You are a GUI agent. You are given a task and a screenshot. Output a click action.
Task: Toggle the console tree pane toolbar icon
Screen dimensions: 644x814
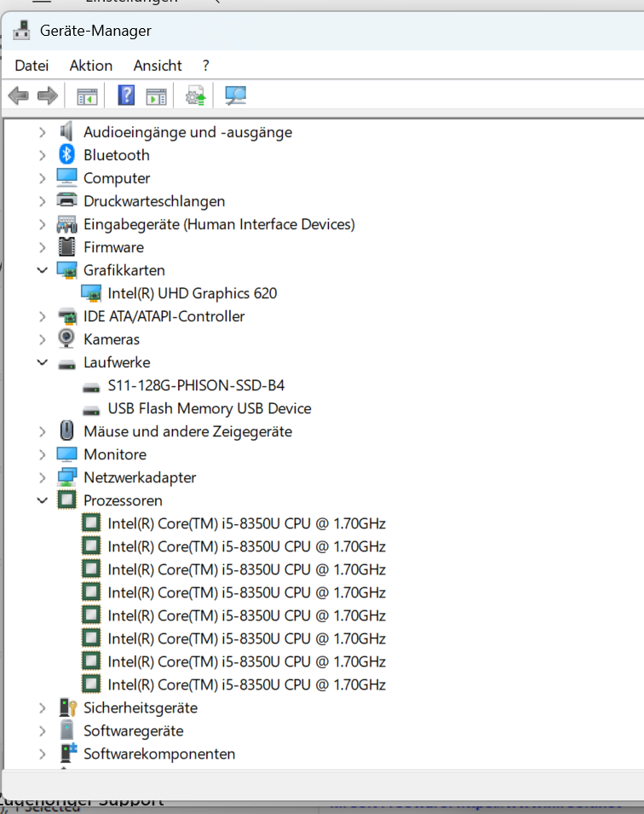(x=87, y=96)
